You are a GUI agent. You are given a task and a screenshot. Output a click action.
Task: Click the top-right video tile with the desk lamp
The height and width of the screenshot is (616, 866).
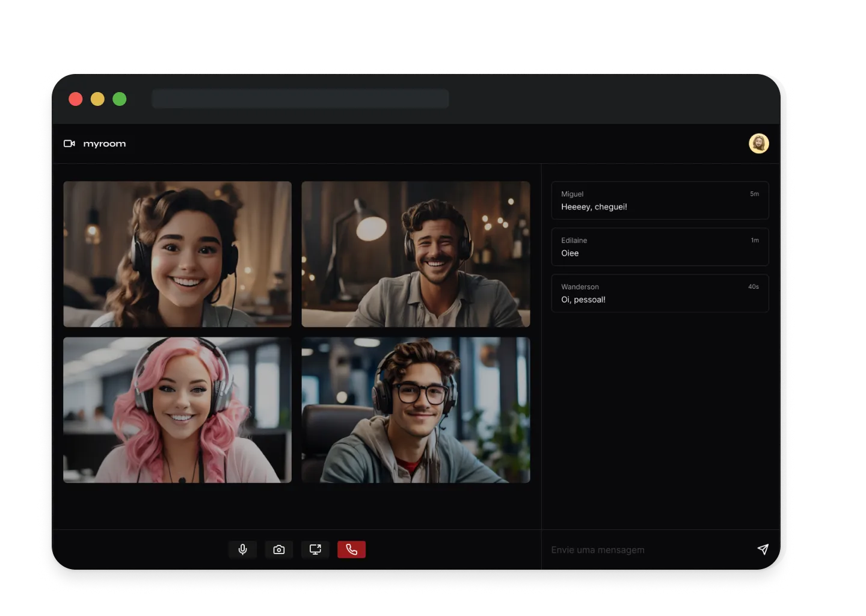coord(416,254)
